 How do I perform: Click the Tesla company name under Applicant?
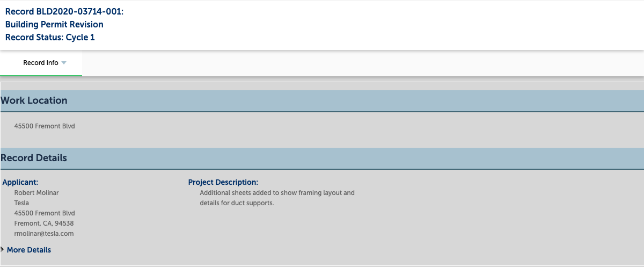21,203
